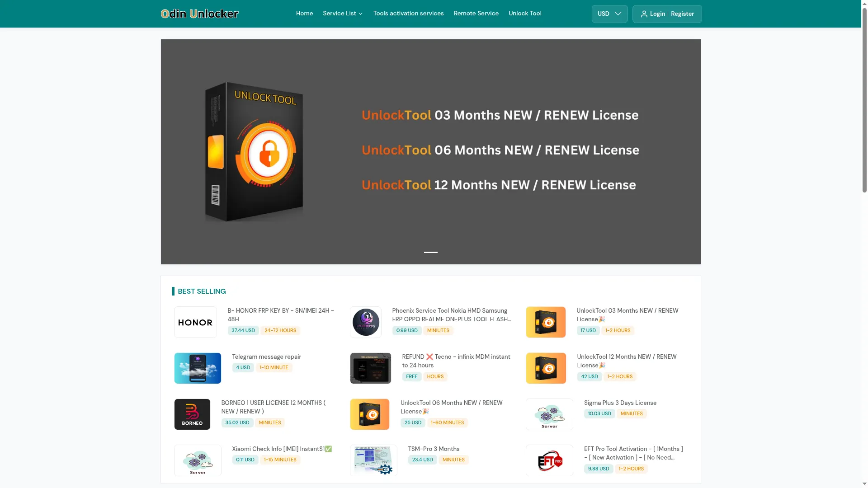Click the 9.88 USD price tag

(599, 469)
